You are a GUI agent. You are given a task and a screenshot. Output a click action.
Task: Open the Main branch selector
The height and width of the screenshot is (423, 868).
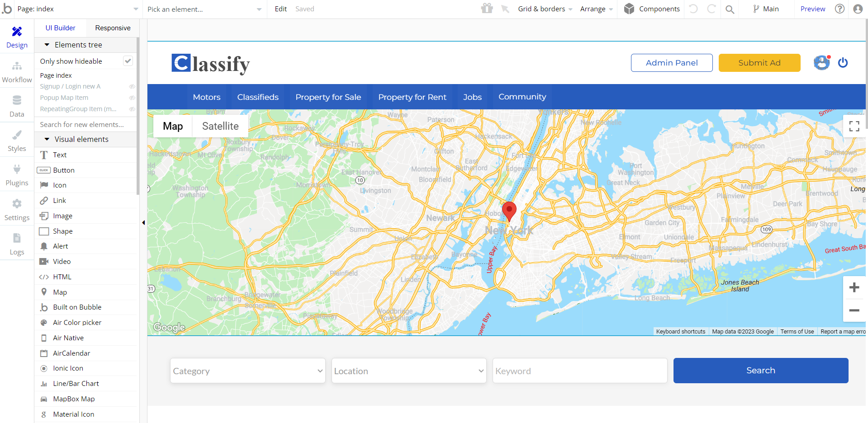pos(766,9)
